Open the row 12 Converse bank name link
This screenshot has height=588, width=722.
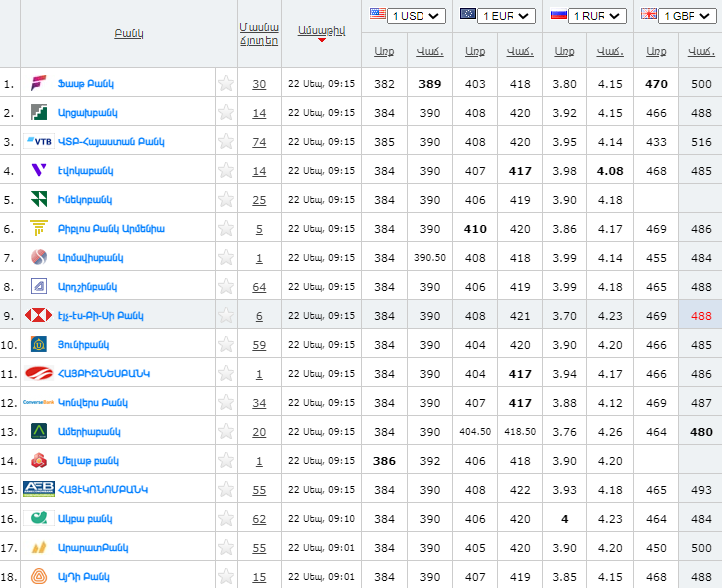coord(93,403)
